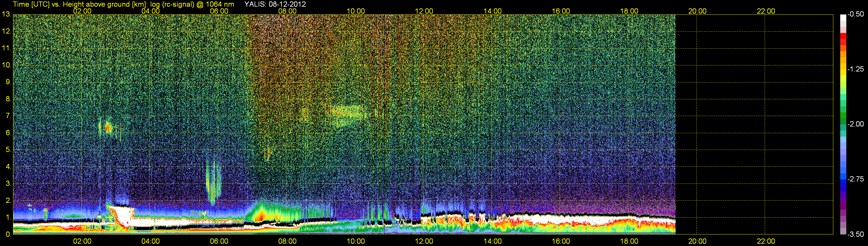Click the YALIS: 08-12-2012 date title

[x=275, y=4]
